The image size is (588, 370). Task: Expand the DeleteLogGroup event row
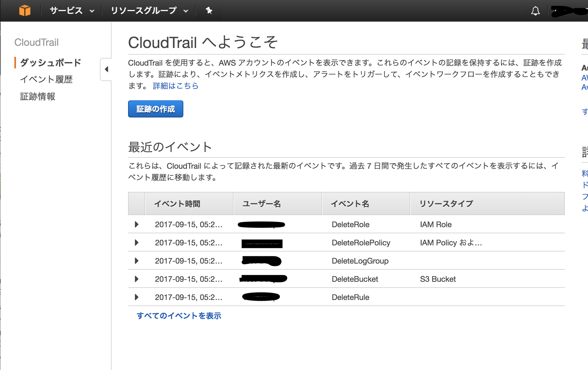136,261
